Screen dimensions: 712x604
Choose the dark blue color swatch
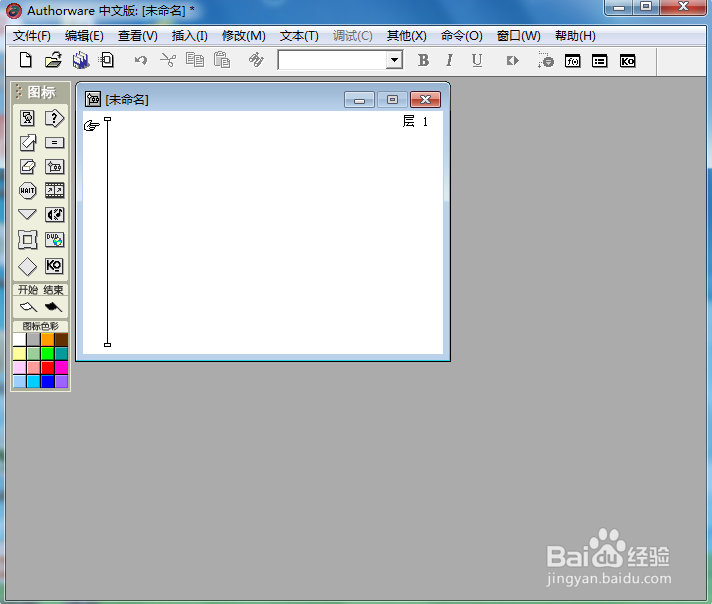[48, 381]
